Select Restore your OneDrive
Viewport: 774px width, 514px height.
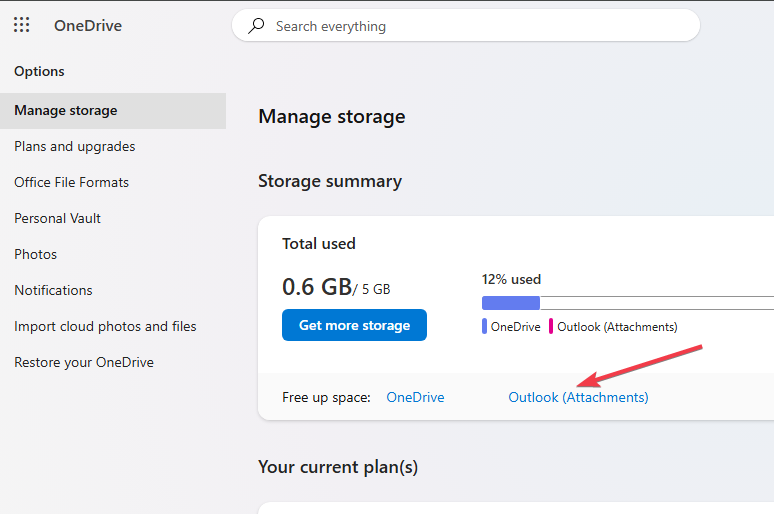[84, 362]
